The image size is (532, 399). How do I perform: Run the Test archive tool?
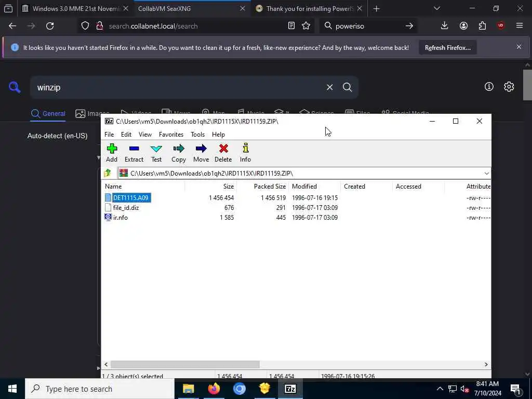pyautogui.click(x=156, y=153)
